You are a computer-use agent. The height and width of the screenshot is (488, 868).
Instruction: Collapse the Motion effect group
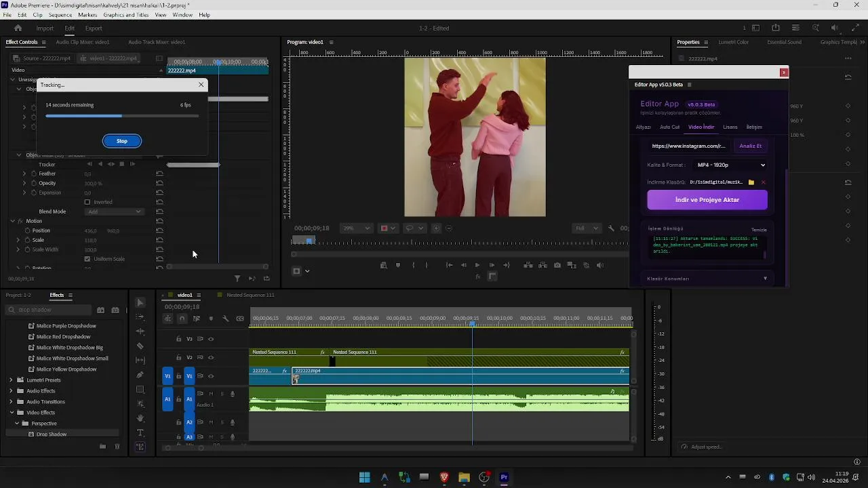tap(12, 221)
